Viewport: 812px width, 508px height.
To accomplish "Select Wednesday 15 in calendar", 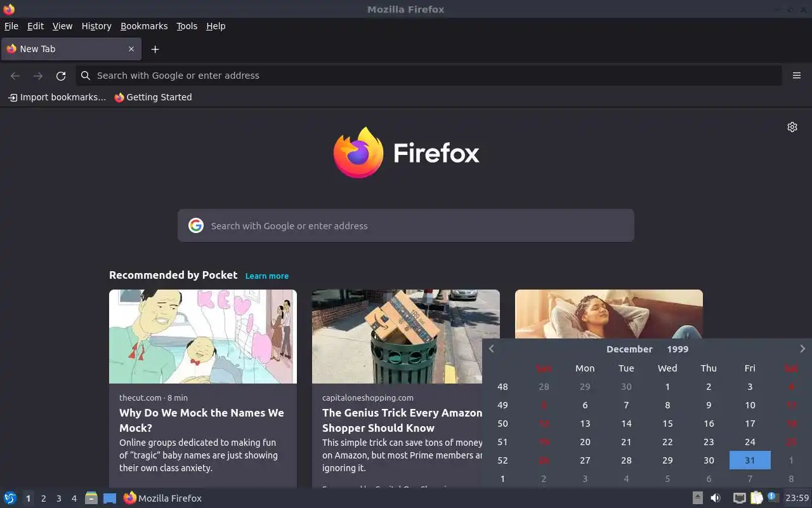I will [667, 424].
